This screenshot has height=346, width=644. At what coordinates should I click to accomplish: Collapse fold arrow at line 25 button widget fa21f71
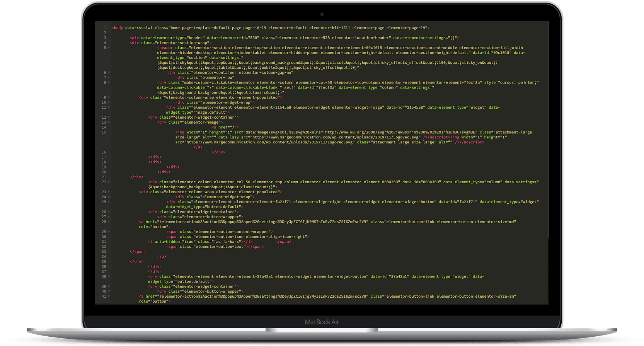[109, 202]
